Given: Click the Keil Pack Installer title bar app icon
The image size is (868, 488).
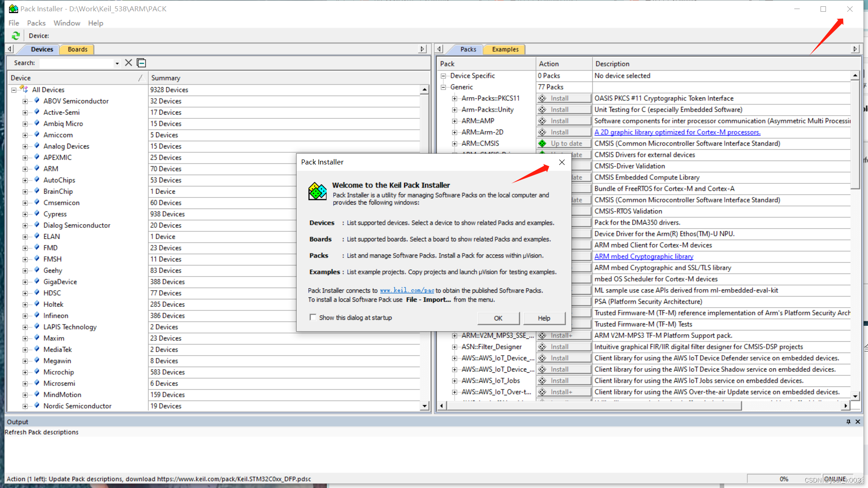Looking at the screenshot, I should coord(13,9).
